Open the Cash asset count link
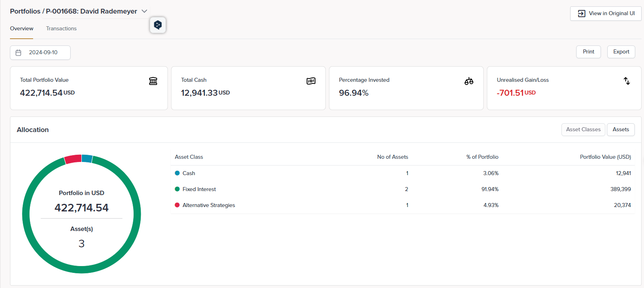Viewport: 644px width, 288px height. click(407, 173)
